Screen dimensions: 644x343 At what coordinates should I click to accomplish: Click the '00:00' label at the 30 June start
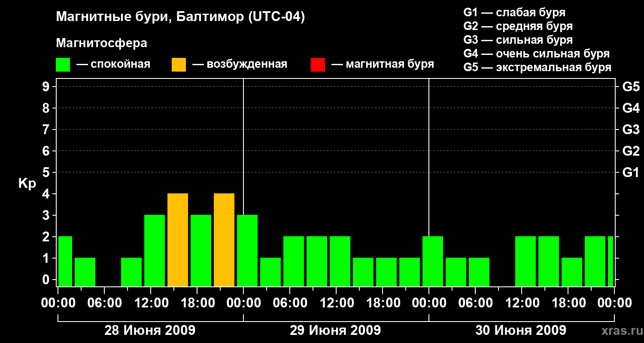(429, 303)
